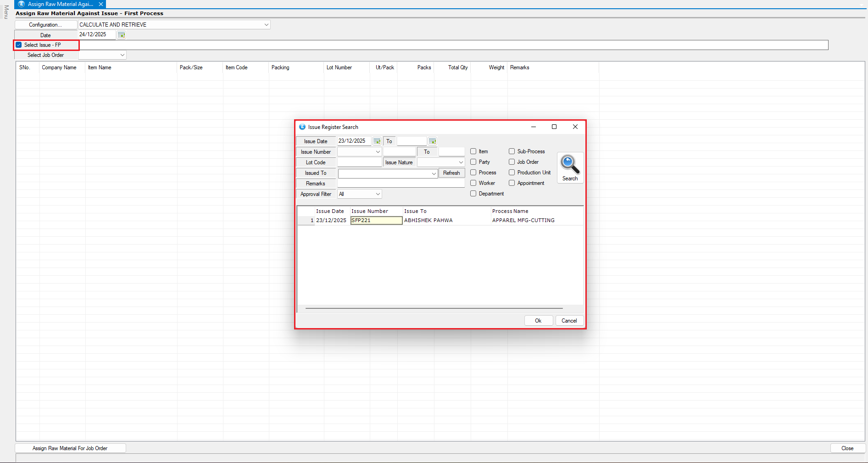Expand the Approval Filter dropdown
Viewport: 868px width, 463px height.
(x=378, y=194)
